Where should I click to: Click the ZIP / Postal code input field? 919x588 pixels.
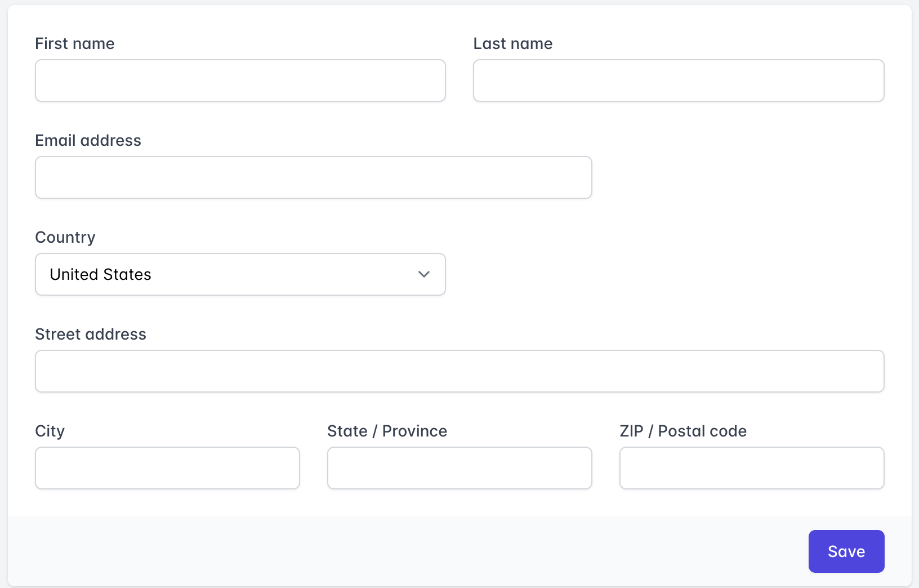click(x=752, y=467)
